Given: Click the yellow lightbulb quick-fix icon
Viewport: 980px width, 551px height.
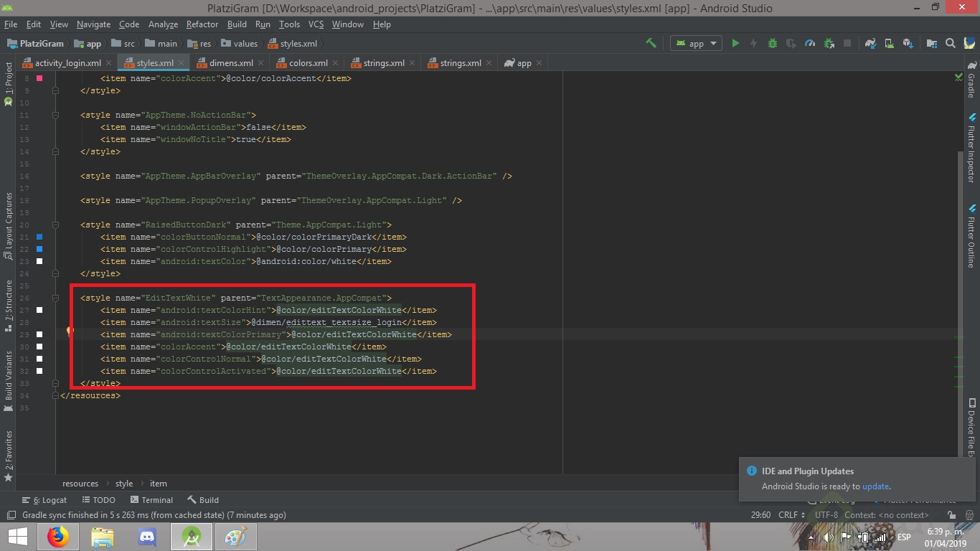Looking at the screenshot, I should 70,331.
